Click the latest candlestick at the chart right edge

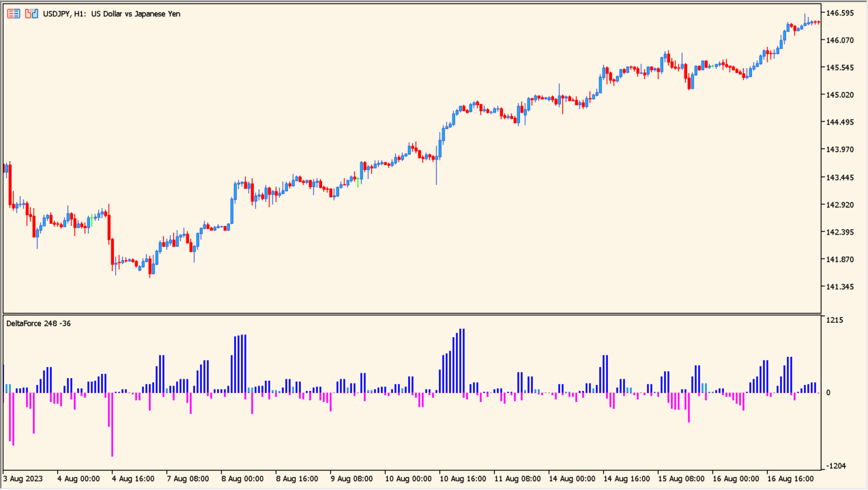pyautogui.click(x=818, y=22)
